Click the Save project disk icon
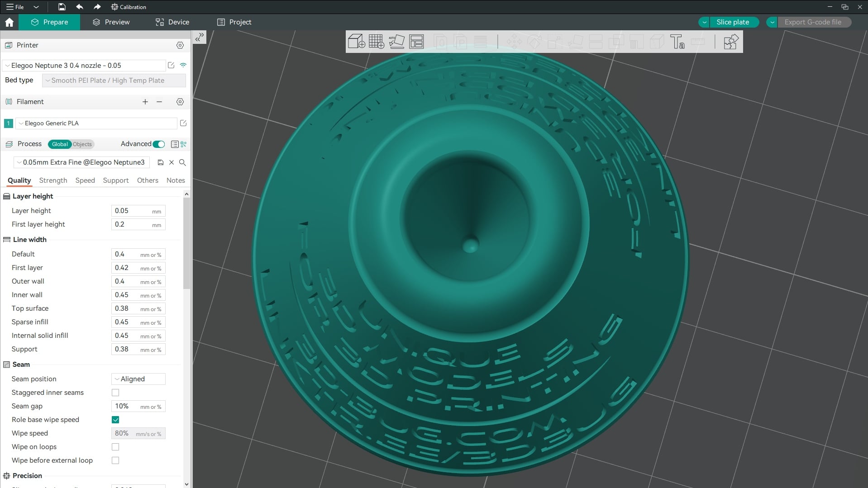 (x=62, y=7)
